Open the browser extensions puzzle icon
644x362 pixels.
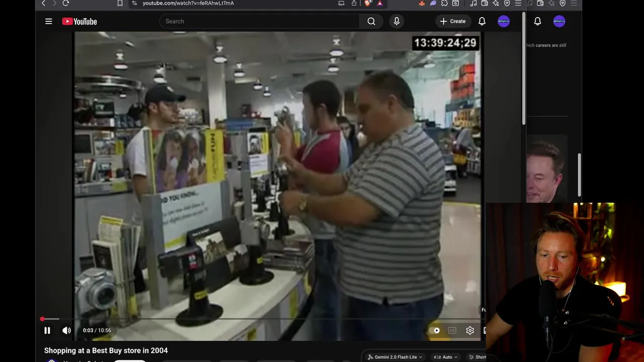[x=444, y=3]
